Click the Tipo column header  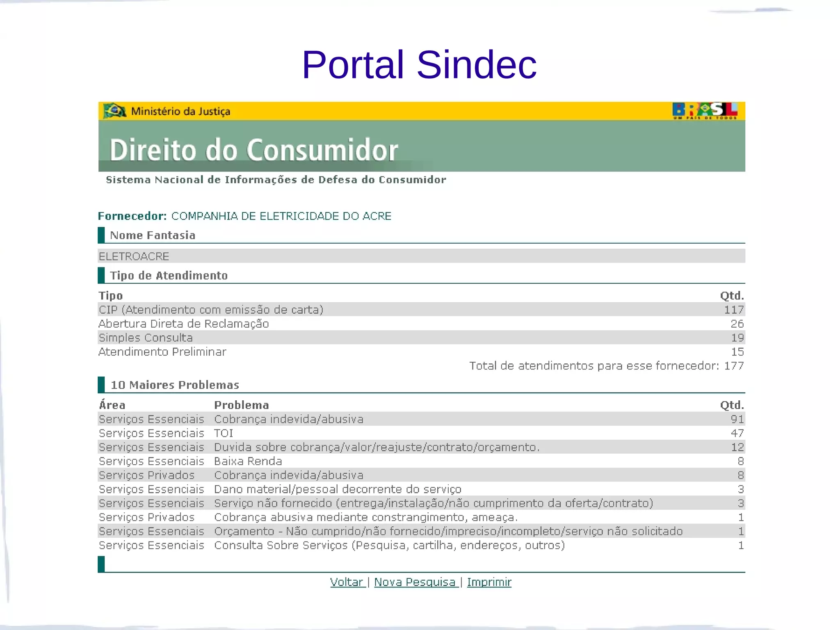coord(110,295)
